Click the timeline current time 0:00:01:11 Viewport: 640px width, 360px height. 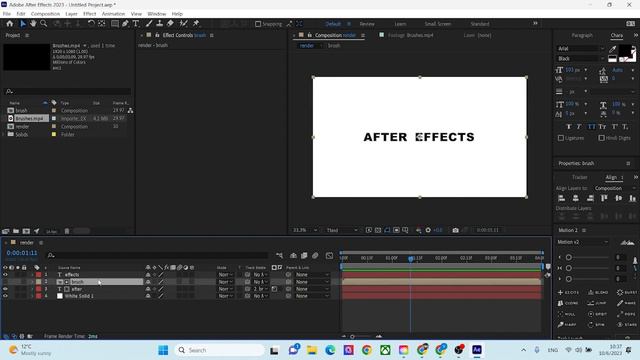tap(22, 253)
